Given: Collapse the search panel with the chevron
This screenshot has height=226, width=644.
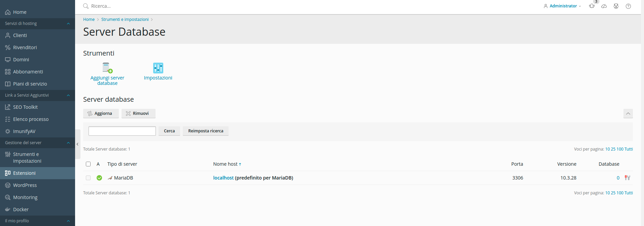Looking at the screenshot, I should click(628, 114).
